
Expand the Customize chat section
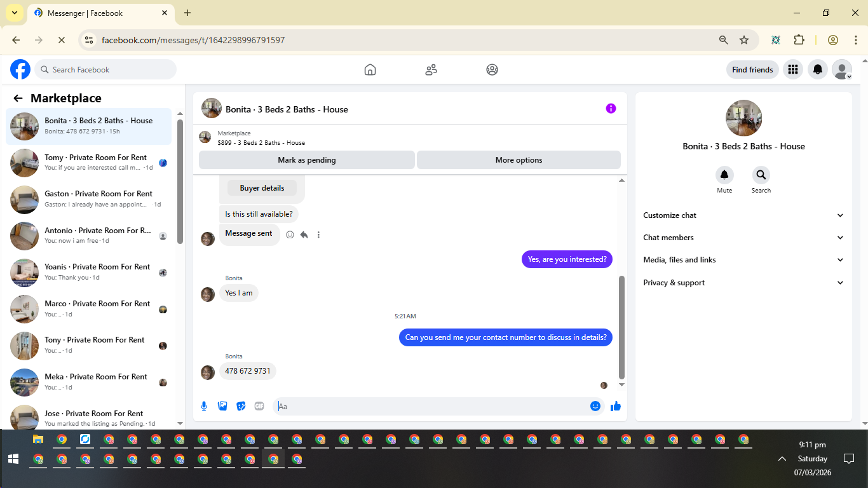pyautogui.click(x=743, y=215)
